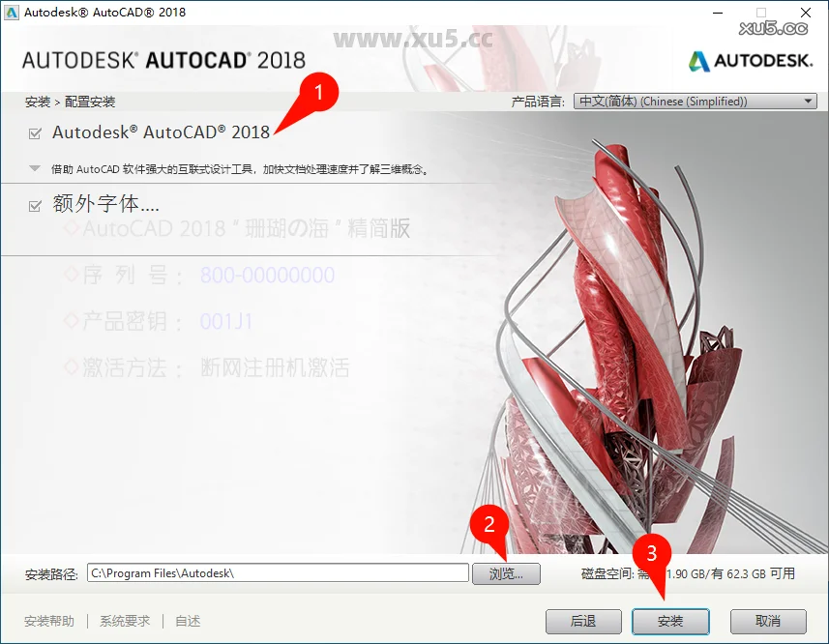Click the 安装路径 text field
Screen dimensions: 829x644
tap(278, 573)
